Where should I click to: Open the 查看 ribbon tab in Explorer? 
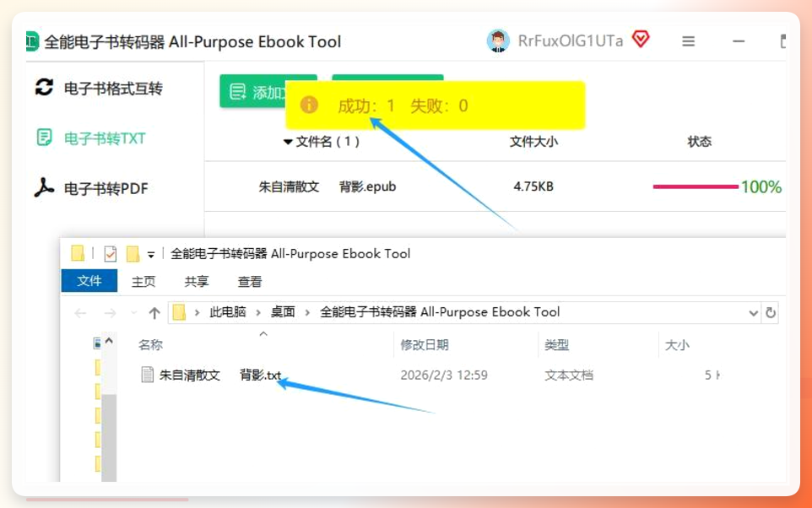pyautogui.click(x=250, y=281)
